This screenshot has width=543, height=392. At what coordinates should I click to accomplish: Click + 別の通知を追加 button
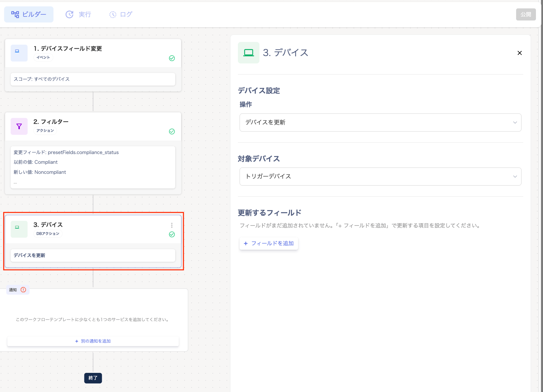pos(93,341)
